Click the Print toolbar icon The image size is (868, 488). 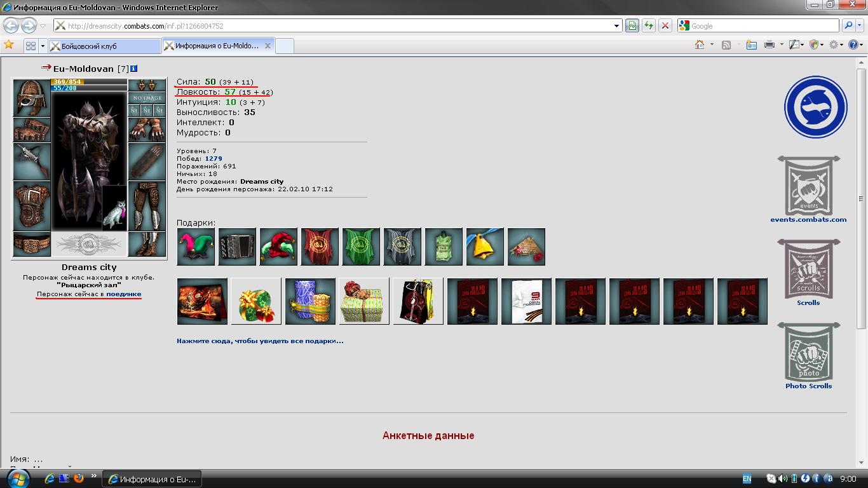click(x=770, y=44)
